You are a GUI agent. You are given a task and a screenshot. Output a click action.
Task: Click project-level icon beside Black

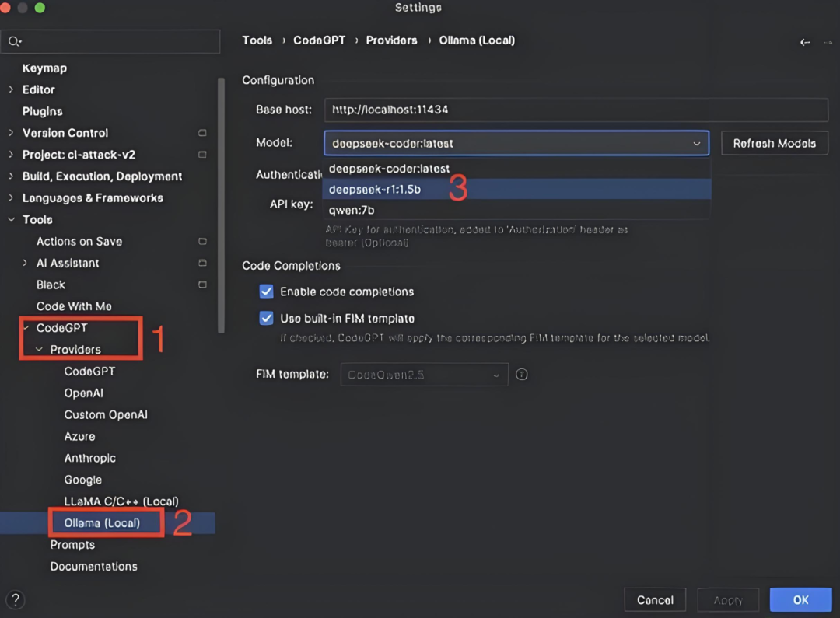point(202,285)
